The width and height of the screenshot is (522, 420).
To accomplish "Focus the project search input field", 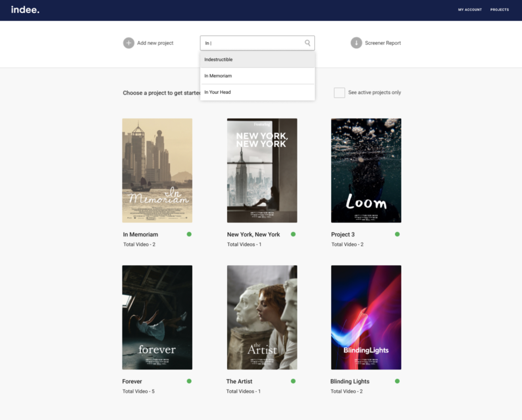I will [252, 43].
